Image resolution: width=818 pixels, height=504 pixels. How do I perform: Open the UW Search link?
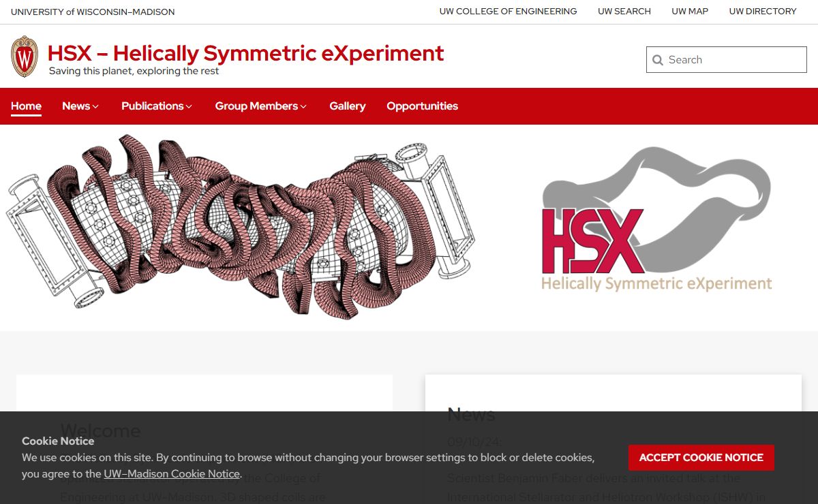coord(624,12)
